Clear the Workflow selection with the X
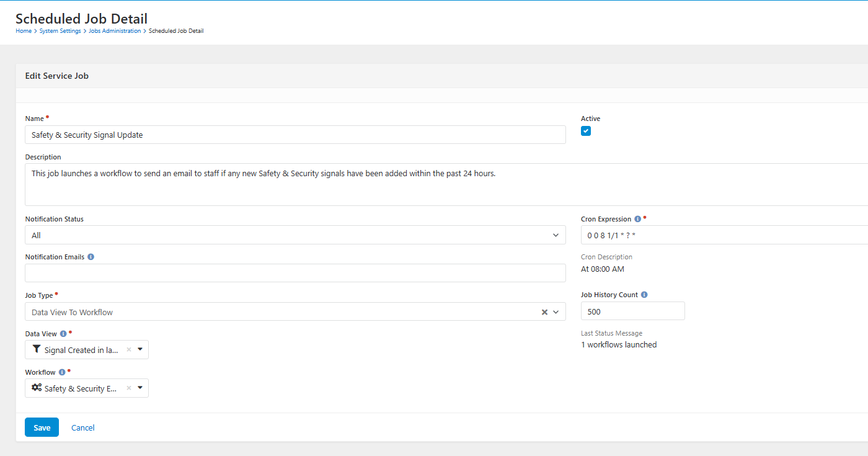Screen dimensions: 868x456 (129, 388)
